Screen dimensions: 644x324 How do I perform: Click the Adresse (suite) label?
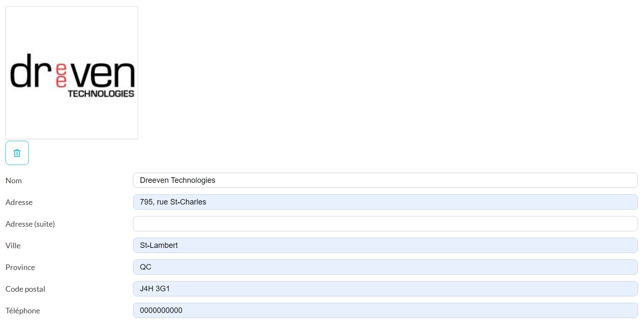(x=30, y=224)
